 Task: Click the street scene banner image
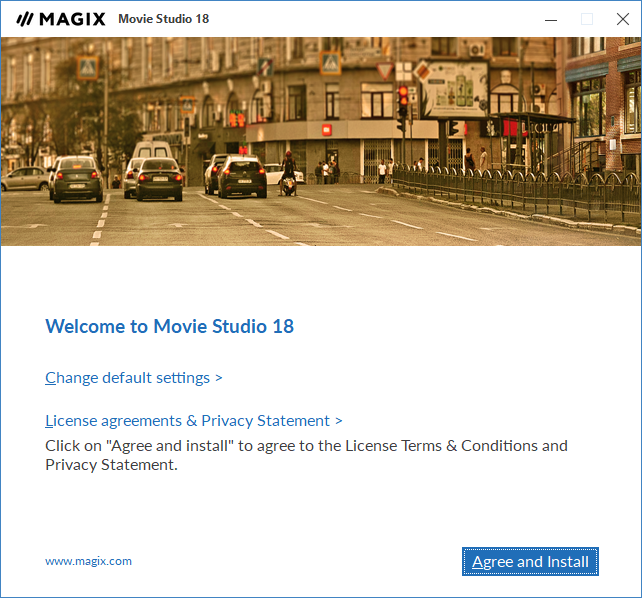321,141
